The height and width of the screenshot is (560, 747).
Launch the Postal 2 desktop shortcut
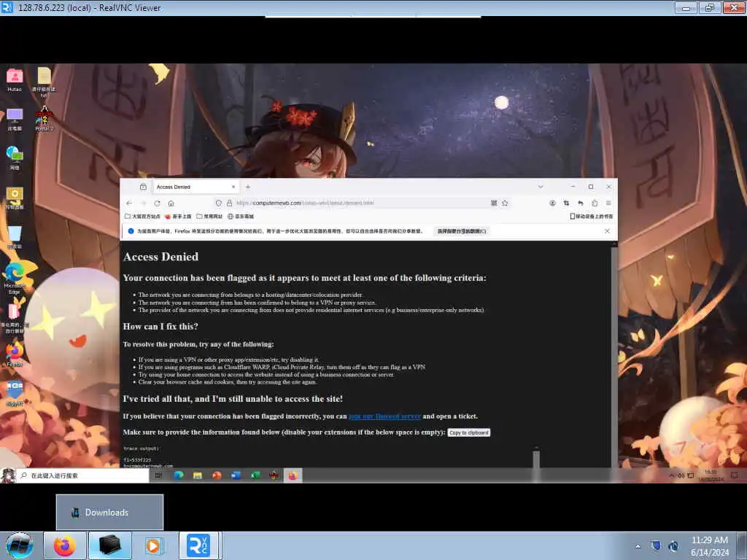point(44,119)
